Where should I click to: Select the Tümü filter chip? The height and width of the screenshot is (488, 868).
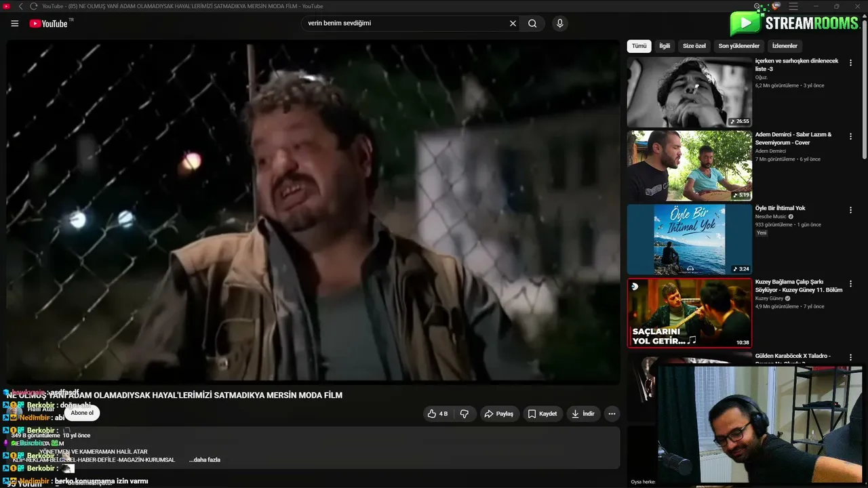coord(639,46)
